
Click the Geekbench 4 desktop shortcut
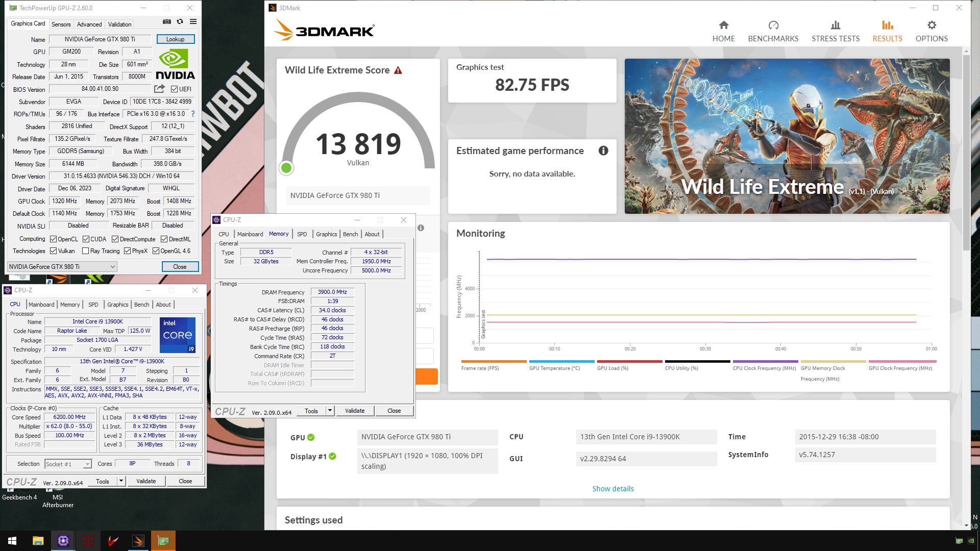(19, 493)
